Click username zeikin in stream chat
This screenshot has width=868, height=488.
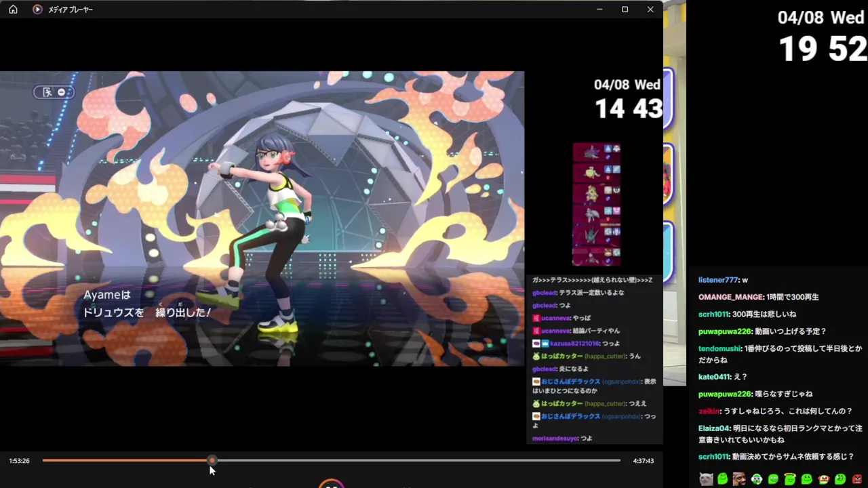(x=709, y=411)
